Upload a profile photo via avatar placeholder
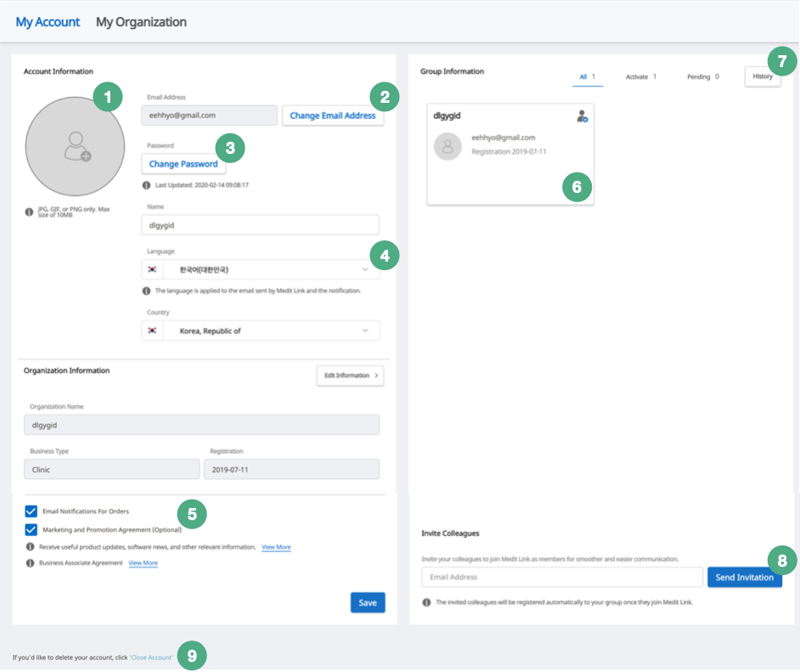This screenshot has width=800, height=672. click(x=75, y=146)
